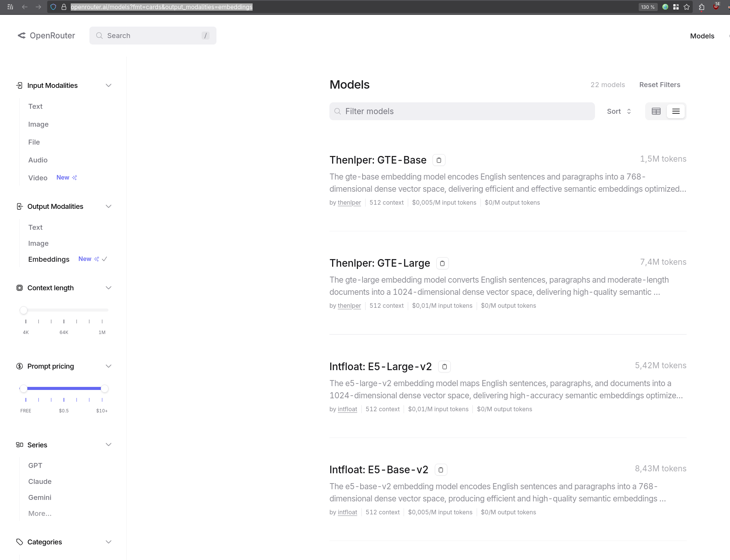Switch to list view layout
Screen dimensions: 730x560
click(x=676, y=111)
